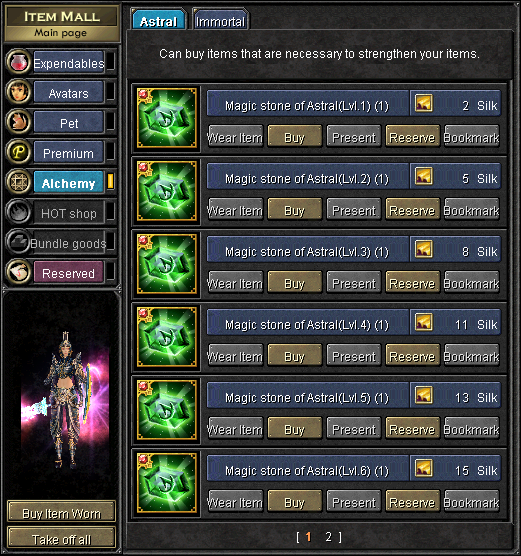521x556 pixels.
Task: Click the Premium P coin icon
Action: click(18, 152)
